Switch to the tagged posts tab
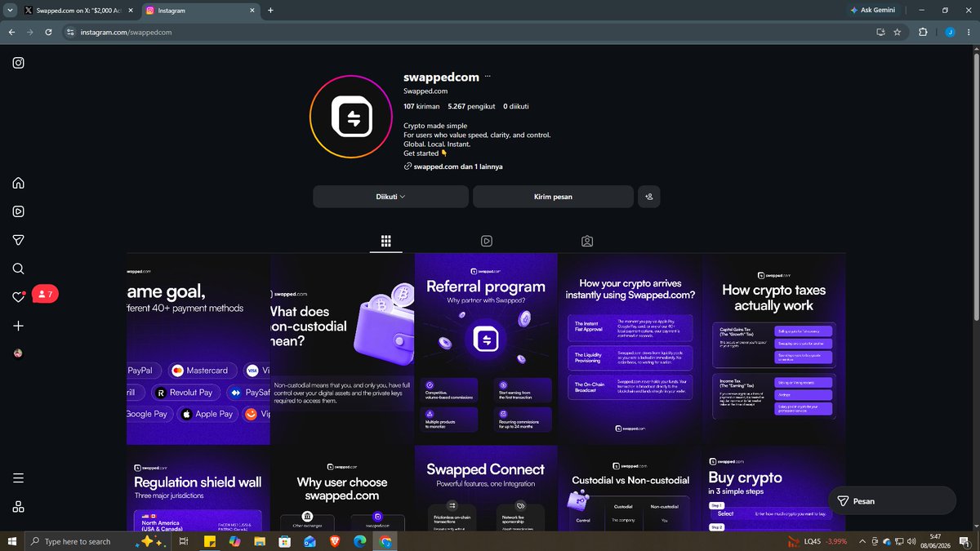This screenshot has height=551, width=980. click(587, 242)
